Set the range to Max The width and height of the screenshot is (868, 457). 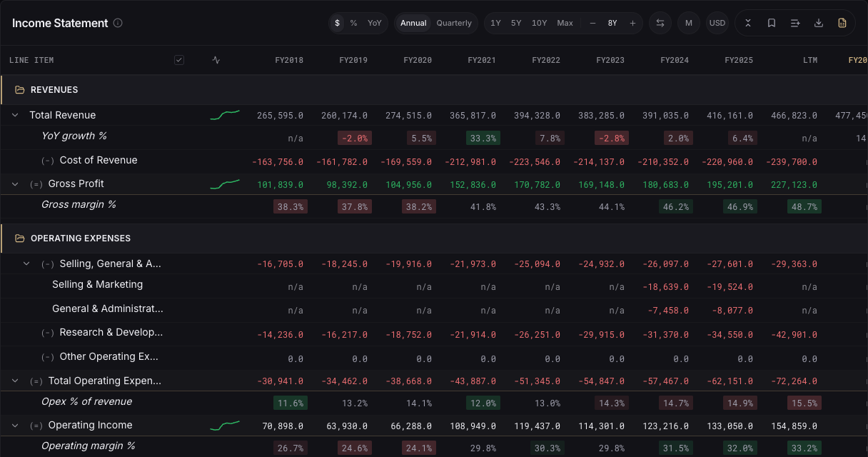tap(565, 23)
